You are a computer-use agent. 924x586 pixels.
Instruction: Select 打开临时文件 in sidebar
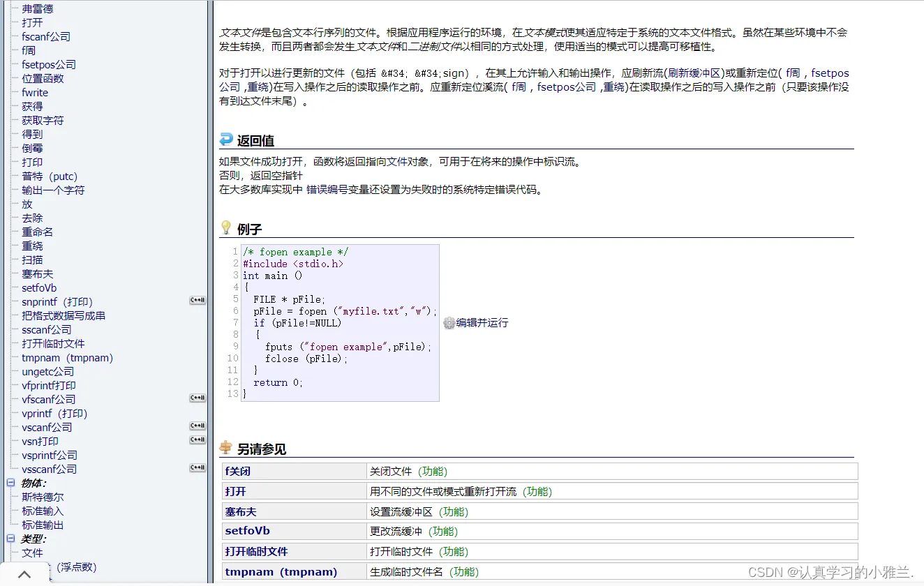pyautogui.click(x=53, y=343)
